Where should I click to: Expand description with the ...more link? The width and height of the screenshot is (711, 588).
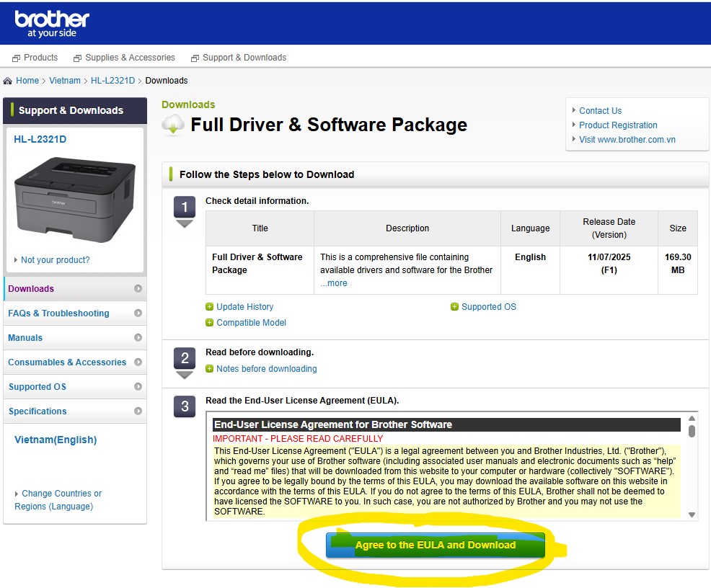tap(334, 283)
